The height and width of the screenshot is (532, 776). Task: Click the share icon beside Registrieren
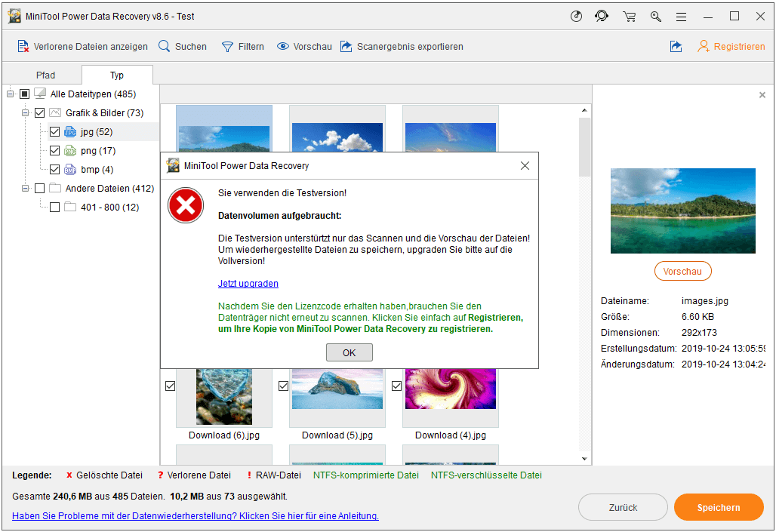click(676, 47)
